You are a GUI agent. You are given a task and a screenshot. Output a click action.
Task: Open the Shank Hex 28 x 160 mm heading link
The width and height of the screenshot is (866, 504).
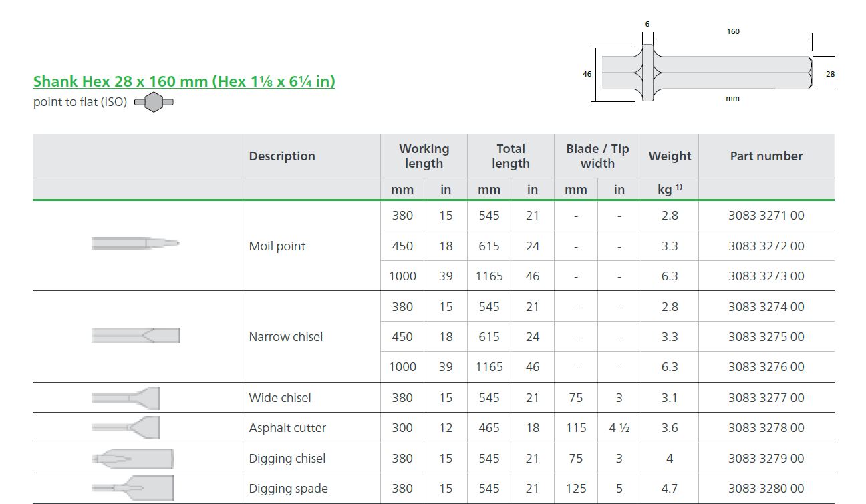[184, 81]
